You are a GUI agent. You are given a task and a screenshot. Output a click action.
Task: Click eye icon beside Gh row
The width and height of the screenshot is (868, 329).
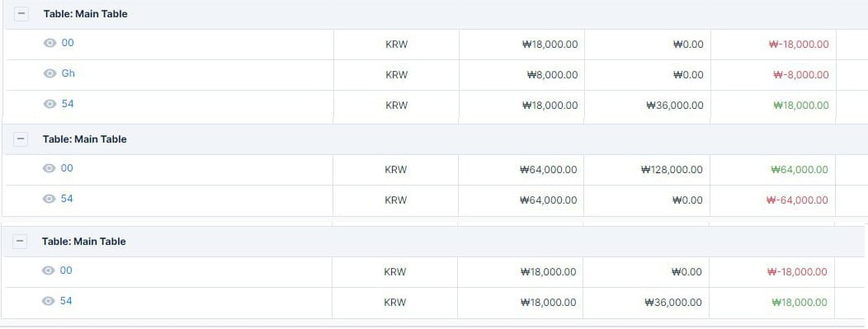pyautogui.click(x=50, y=73)
